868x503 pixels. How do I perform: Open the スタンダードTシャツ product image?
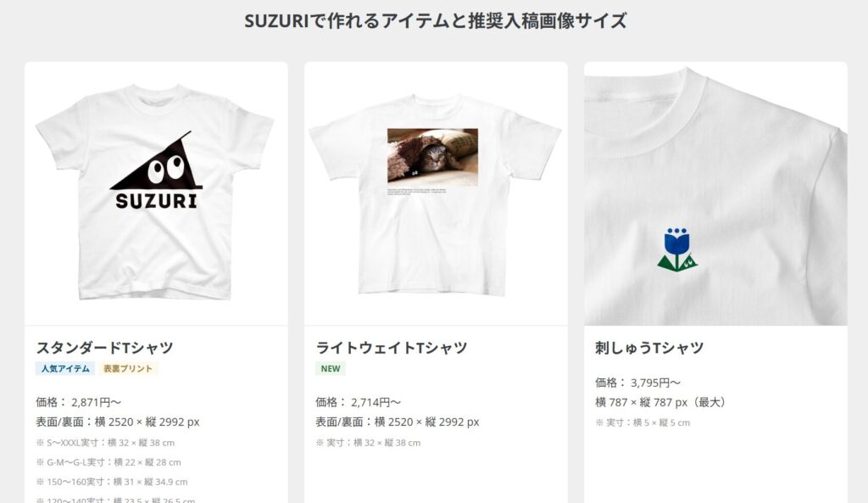coord(156,193)
